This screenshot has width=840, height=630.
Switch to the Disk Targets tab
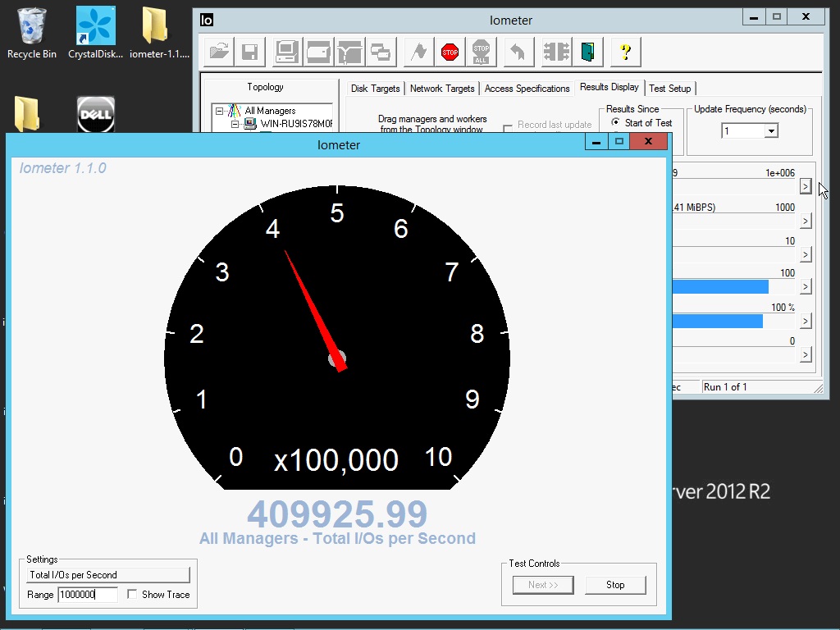click(x=375, y=89)
